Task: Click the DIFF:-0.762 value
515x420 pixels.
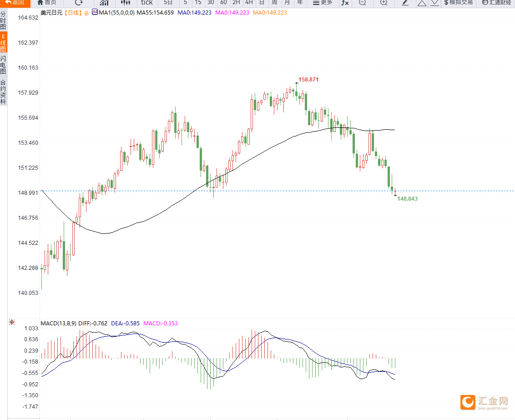Action: (x=93, y=324)
